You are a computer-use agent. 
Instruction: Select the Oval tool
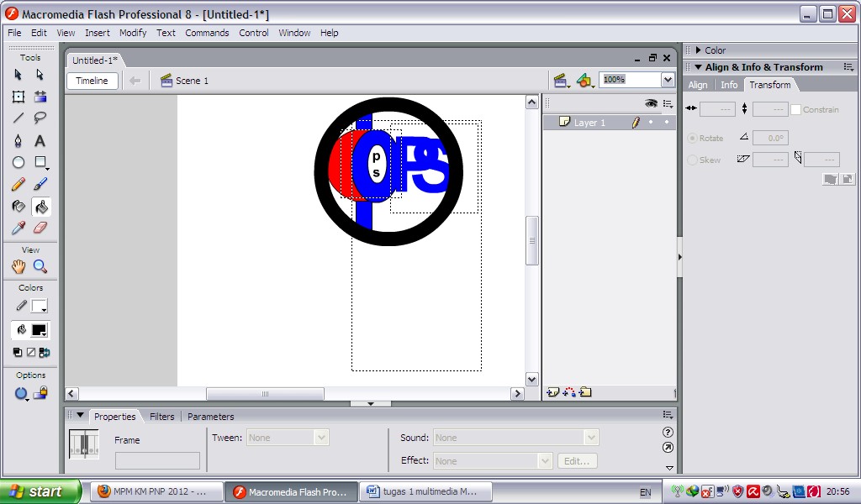[x=18, y=162]
